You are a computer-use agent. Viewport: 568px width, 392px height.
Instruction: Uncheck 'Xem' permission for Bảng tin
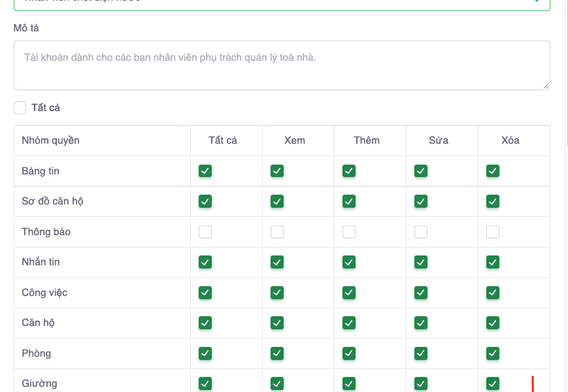coord(277,171)
